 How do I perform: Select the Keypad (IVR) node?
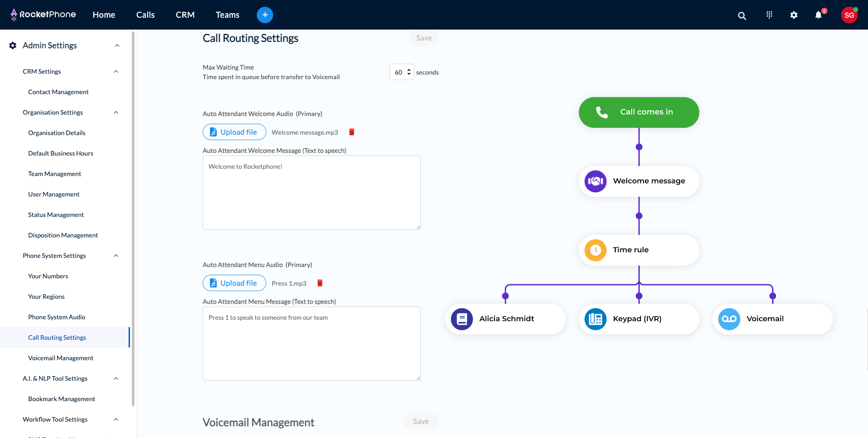coord(638,319)
